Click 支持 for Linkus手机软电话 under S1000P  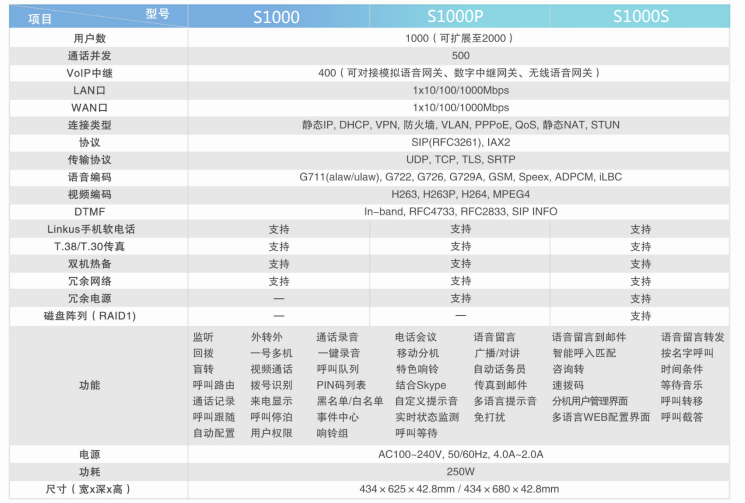point(460,229)
